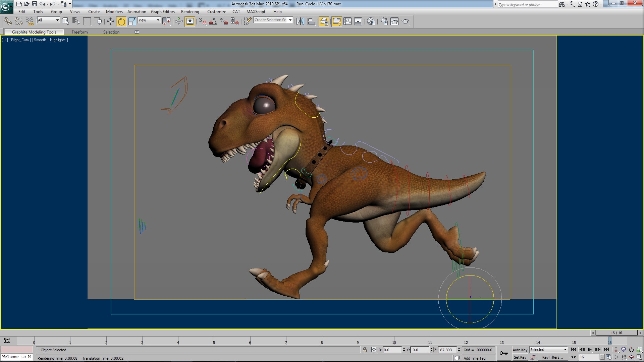Open the Layer Manager icon
The width and height of the screenshot is (644, 362).
pos(324,21)
